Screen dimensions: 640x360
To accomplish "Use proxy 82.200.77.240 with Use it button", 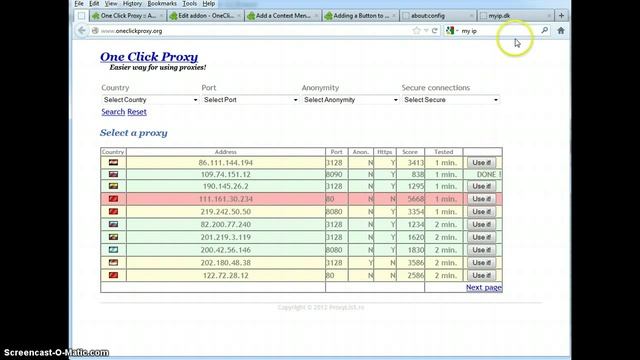I will [x=482, y=224].
